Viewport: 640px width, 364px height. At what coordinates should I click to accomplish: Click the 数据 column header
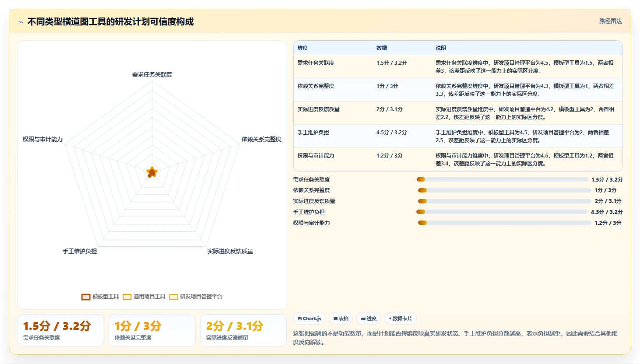pos(382,48)
